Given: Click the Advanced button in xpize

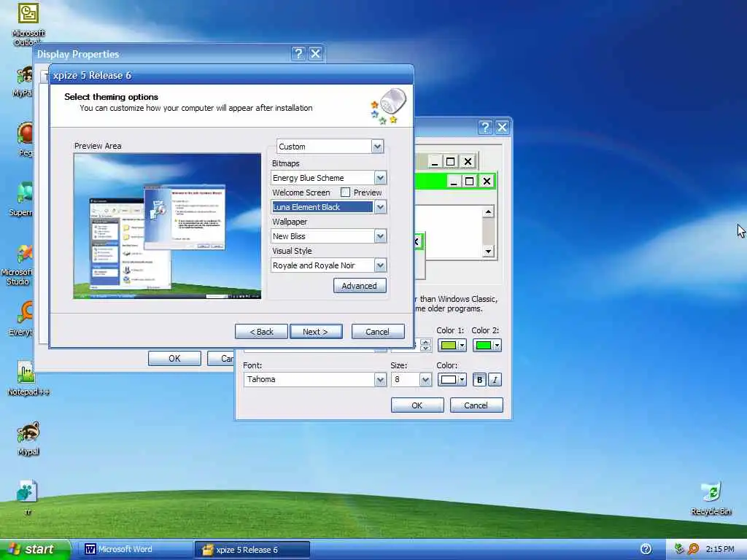Looking at the screenshot, I should [360, 286].
